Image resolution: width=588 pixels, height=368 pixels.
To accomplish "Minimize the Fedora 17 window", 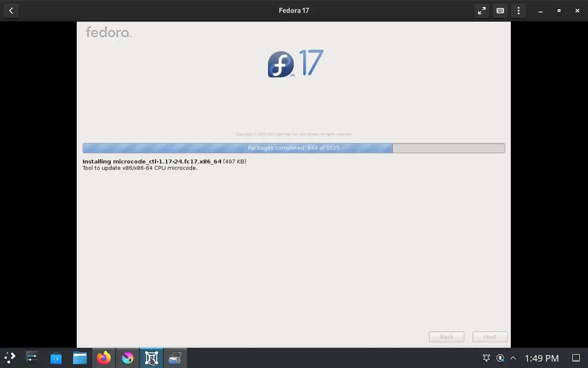I will pyautogui.click(x=541, y=11).
